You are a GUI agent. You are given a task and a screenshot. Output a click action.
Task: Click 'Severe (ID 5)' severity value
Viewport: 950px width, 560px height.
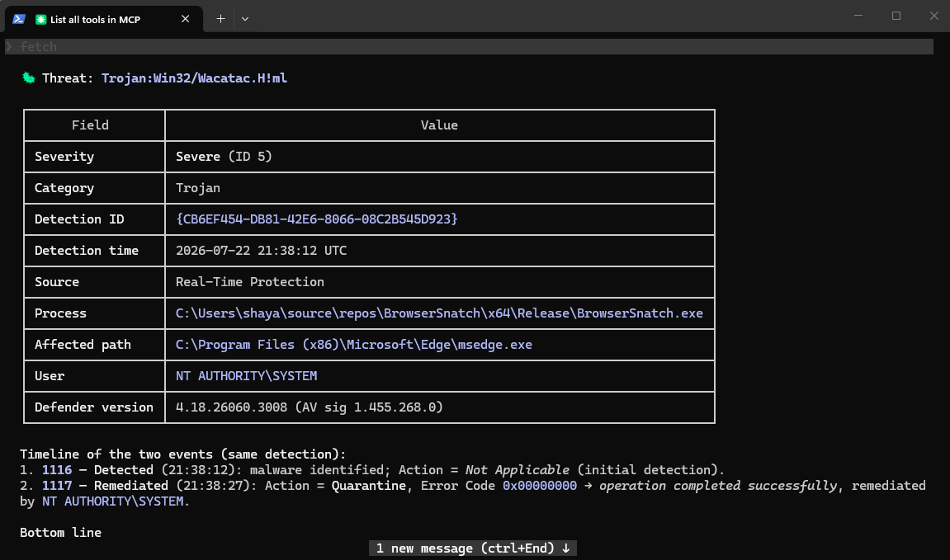pos(224,156)
